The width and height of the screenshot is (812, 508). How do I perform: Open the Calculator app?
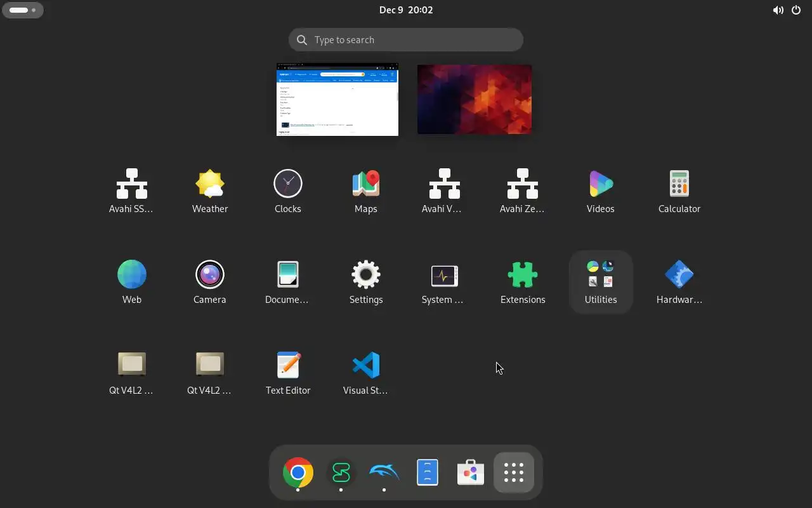click(679, 190)
